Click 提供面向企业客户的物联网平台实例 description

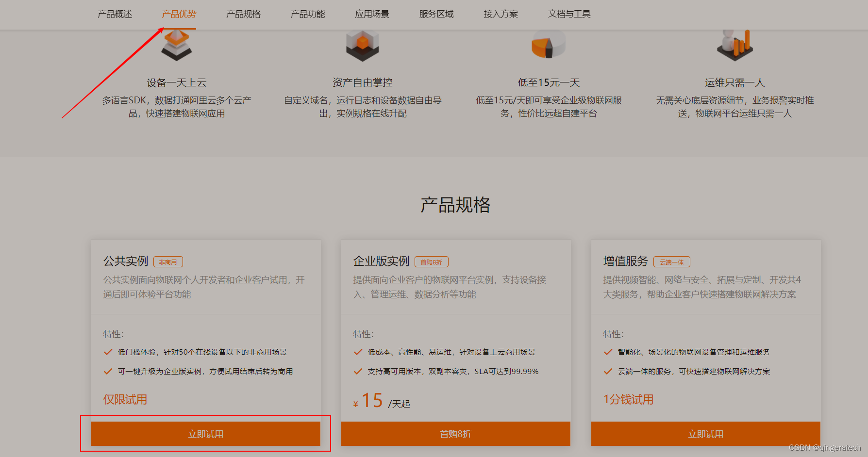pyautogui.click(x=450, y=287)
